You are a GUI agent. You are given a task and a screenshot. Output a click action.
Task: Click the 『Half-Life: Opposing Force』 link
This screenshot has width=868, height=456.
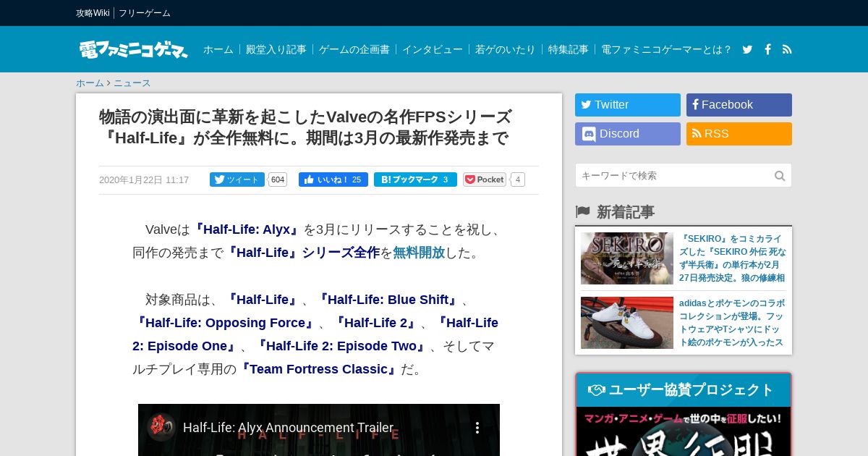click(x=226, y=323)
